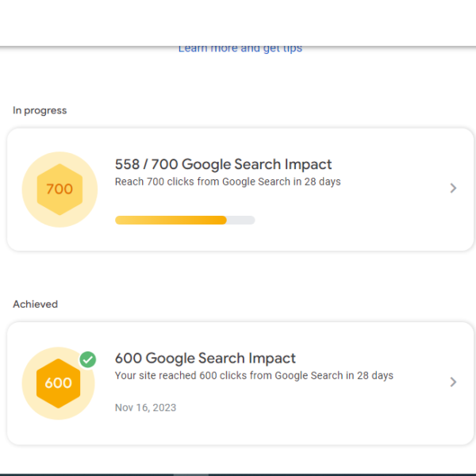This screenshot has height=476, width=476.
Task: Click the 700 hexagon badge icon
Action: 59,190
